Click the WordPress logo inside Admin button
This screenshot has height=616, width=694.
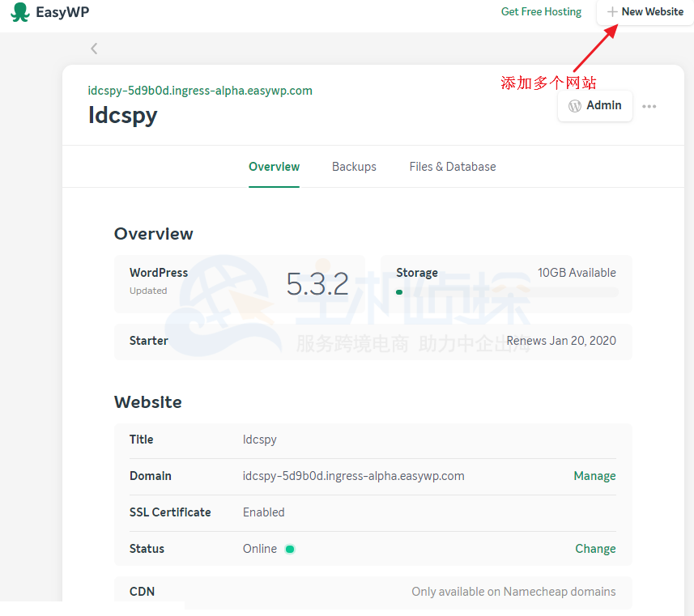(574, 104)
